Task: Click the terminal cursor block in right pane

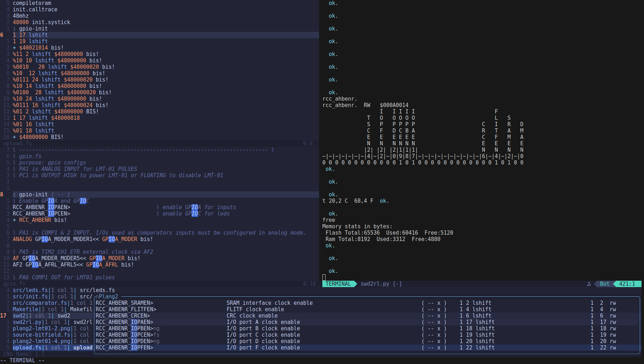Action: point(324,278)
